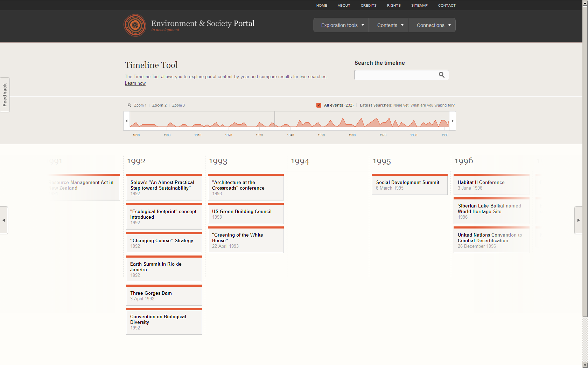588x368 pixels.
Task: Click the "Search the timeline" label
Action: click(379, 63)
